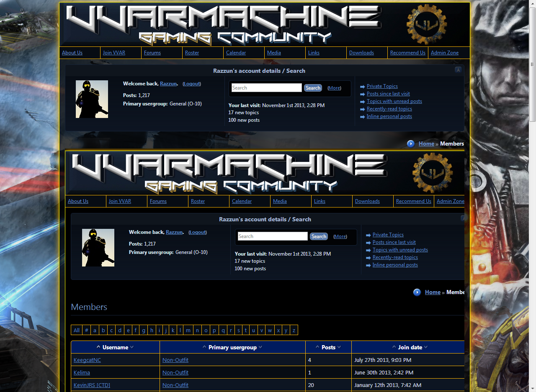Click the topmost Search text field
Screen dimensions: 536x392
click(266, 88)
